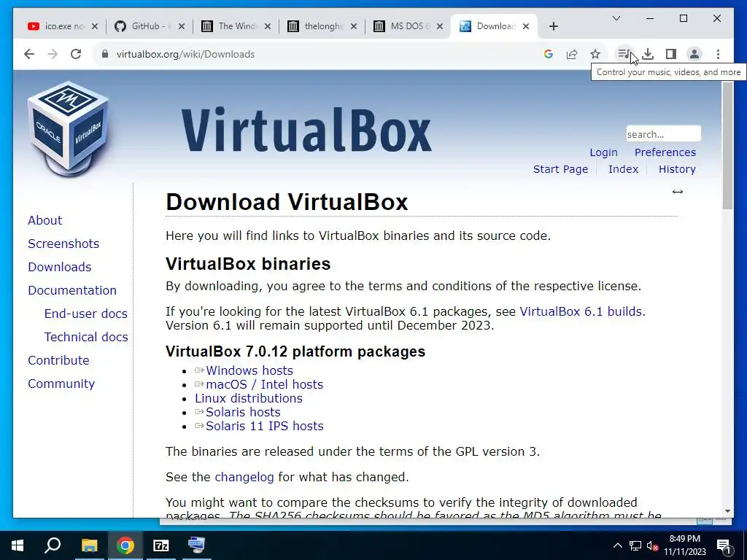This screenshot has height=560, width=747.
Task: Click the VirtualBox cube logo
Action: click(x=68, y=128)
